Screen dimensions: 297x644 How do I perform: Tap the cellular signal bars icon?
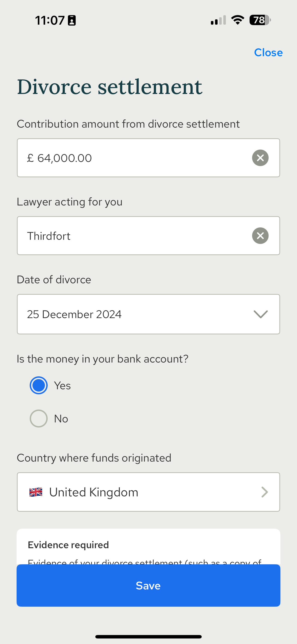(x=218, y=20)
